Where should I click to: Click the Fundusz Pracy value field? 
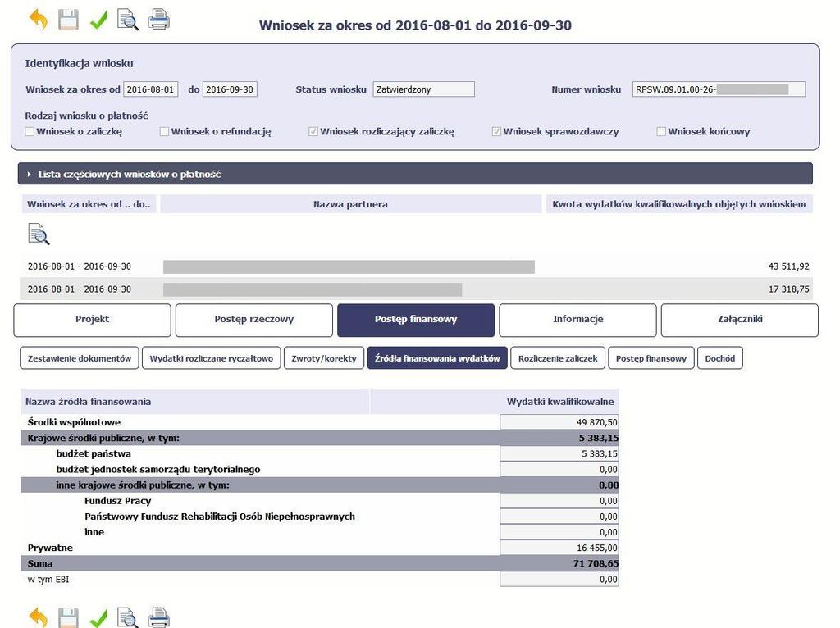pyautogui.click(x=559, y=501)
